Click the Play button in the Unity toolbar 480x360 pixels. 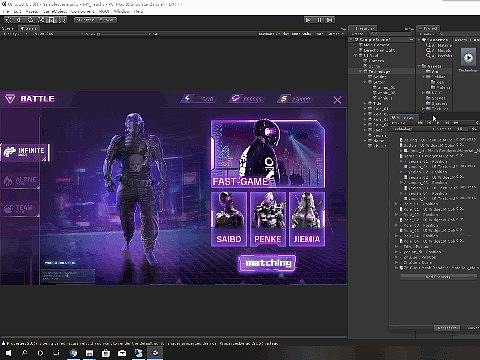308,20
